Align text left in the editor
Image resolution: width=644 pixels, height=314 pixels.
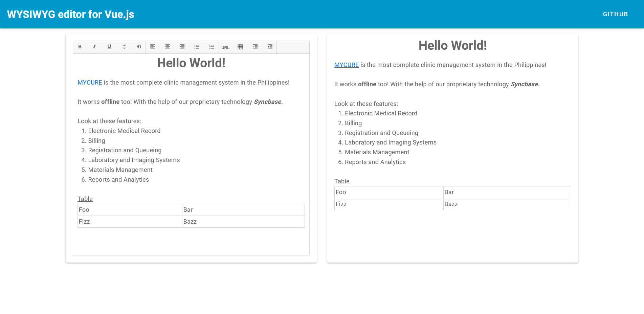tap(153, 47)
